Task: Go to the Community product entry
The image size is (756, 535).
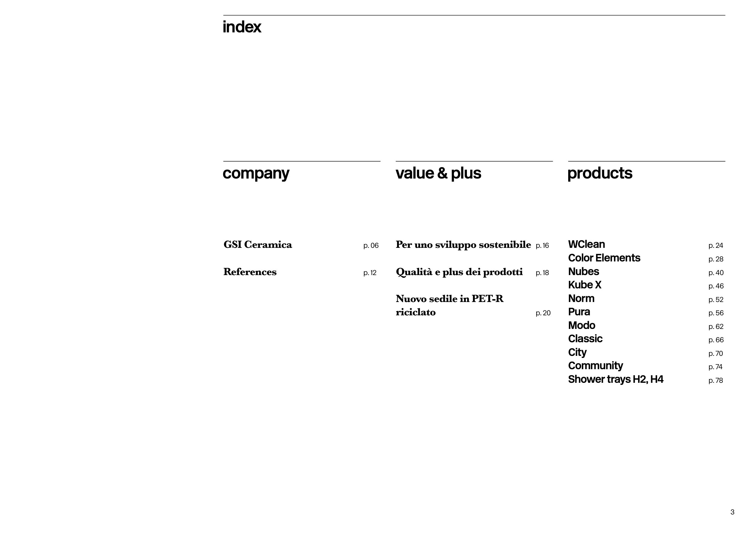Action: 595,366
